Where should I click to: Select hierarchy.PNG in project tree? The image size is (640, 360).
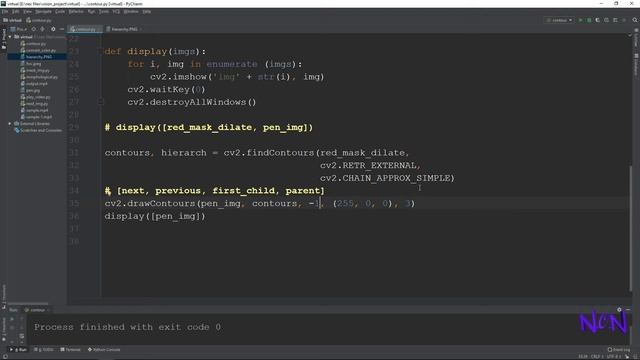[37, 57]
